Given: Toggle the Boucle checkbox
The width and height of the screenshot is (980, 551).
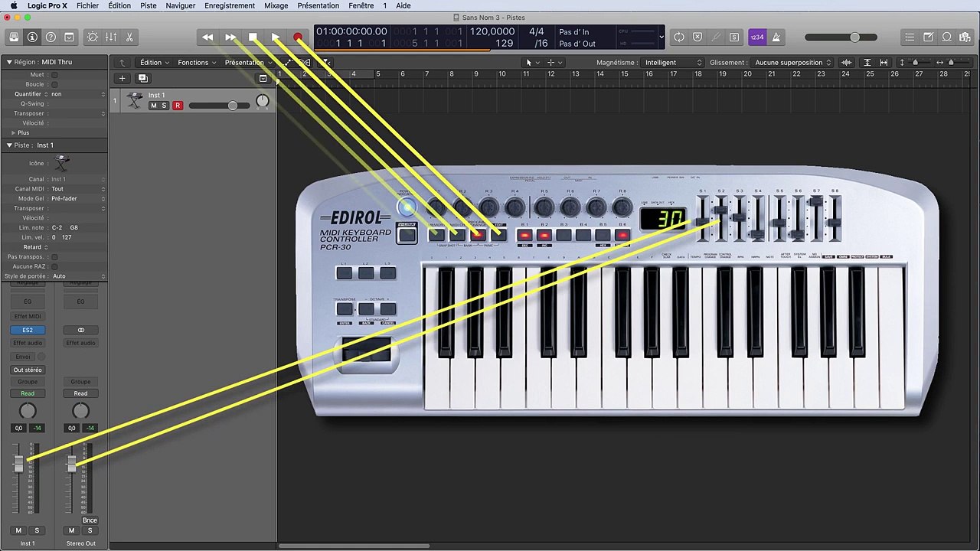Looking at the screenshot, I should [x=54, y=84].
